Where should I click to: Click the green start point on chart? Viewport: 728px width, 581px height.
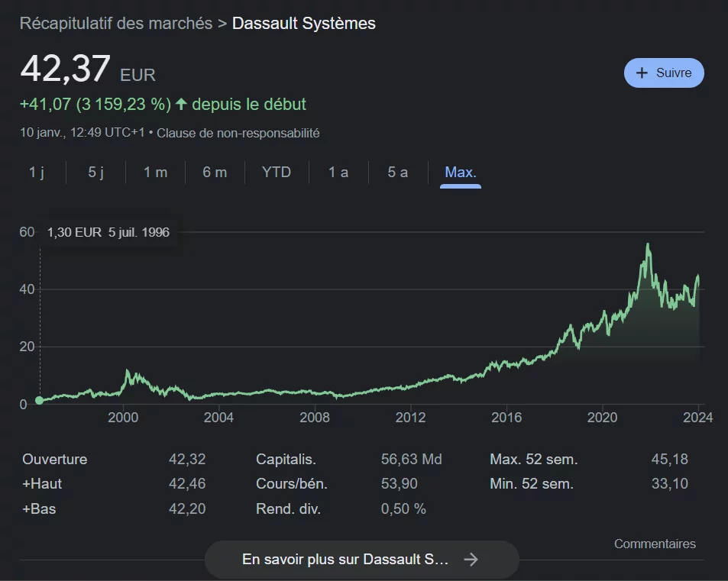40,400
